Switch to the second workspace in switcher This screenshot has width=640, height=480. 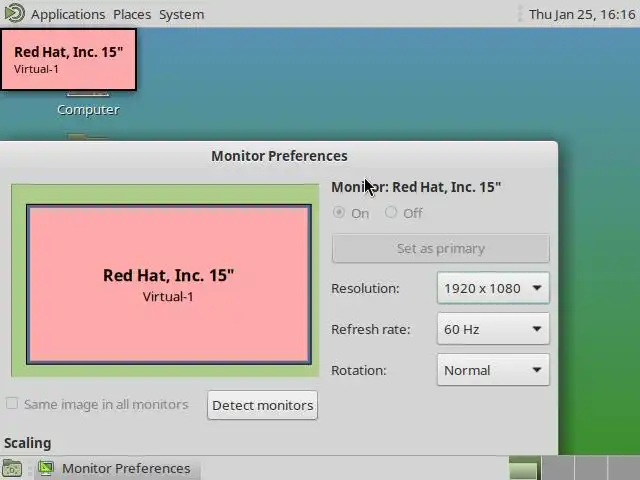click(558, 468)
